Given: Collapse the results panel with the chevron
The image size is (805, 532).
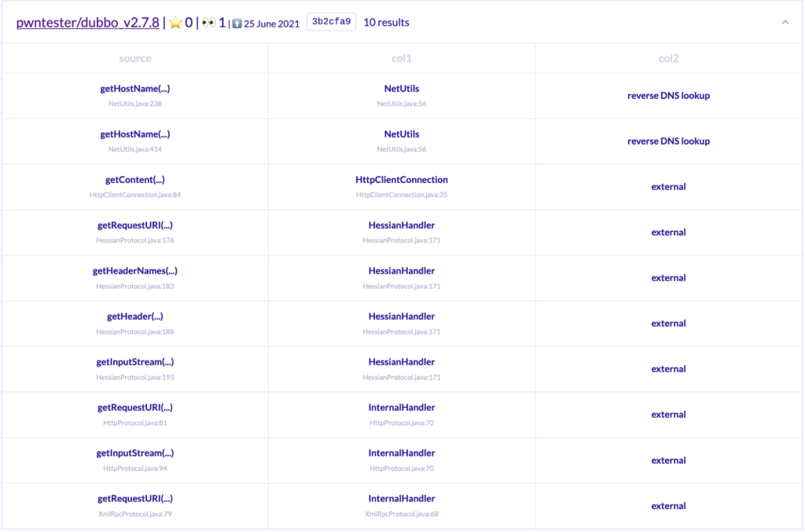Looking at the screenshot, I should point(785,23).
